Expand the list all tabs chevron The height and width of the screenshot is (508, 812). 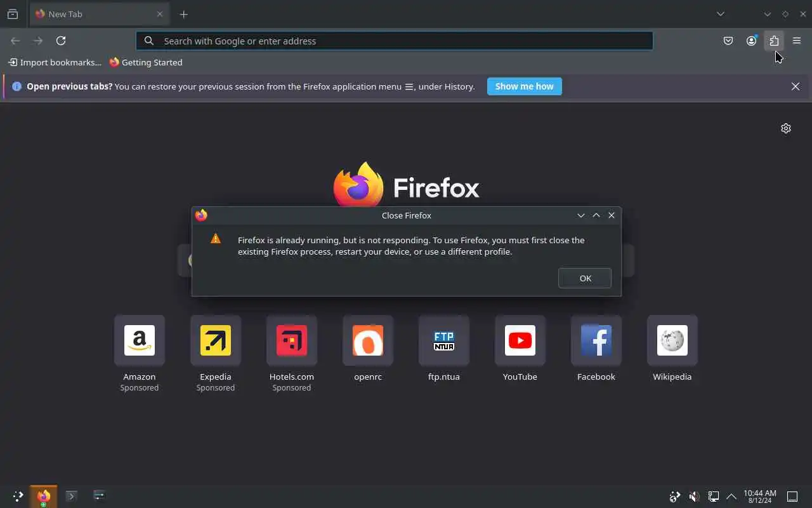pyautogui.click(x=721, y=14)
